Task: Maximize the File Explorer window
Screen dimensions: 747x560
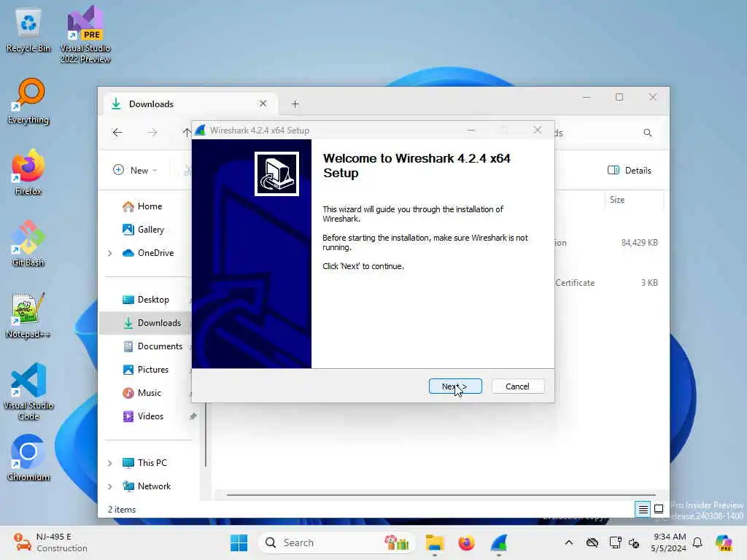Action: pyautogui.click(x=619, y=97)
